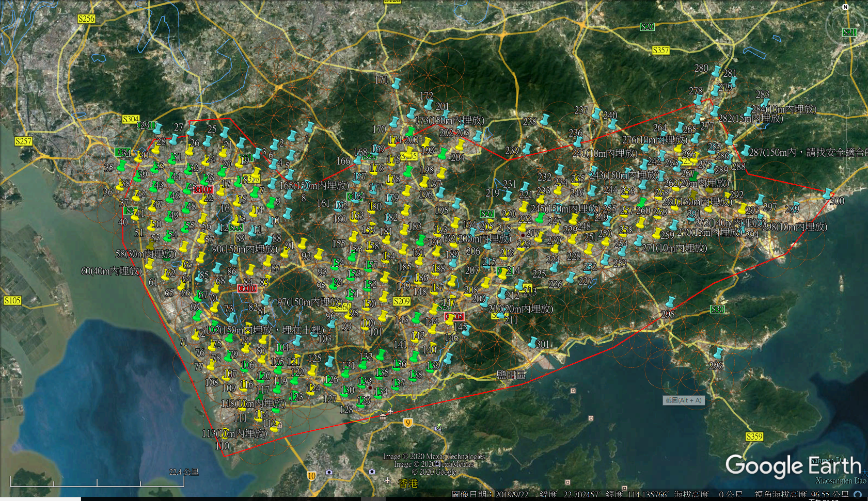Click the route 10 highway shield

pyautogui.click(x=311, y=476)
